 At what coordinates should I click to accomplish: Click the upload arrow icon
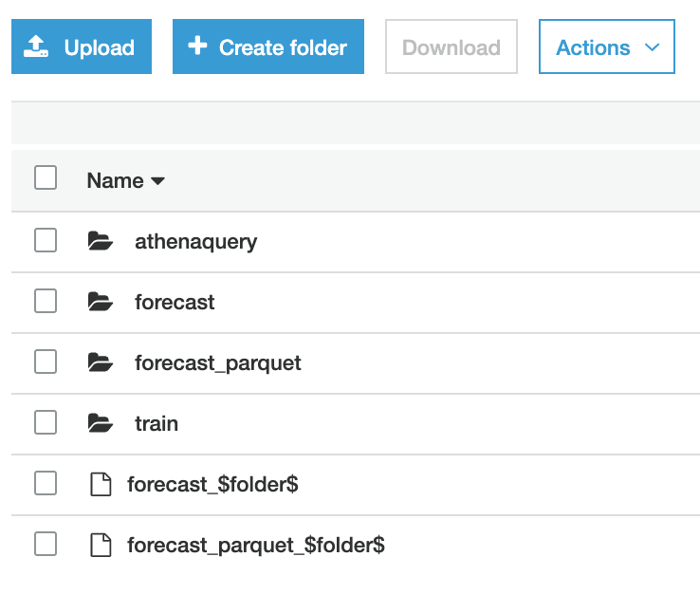[36, 46]
